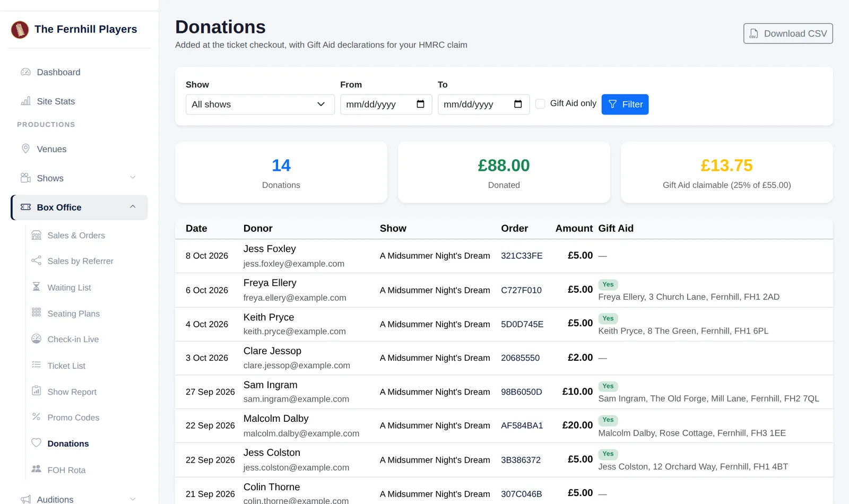Click the Donations heart icon
The image size is (849, 504).
36,443
